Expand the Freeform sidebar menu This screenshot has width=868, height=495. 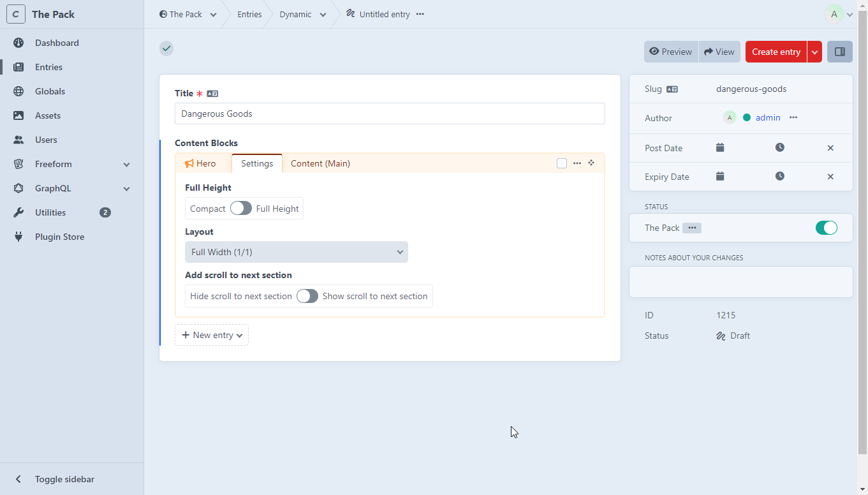pos(126,165)
